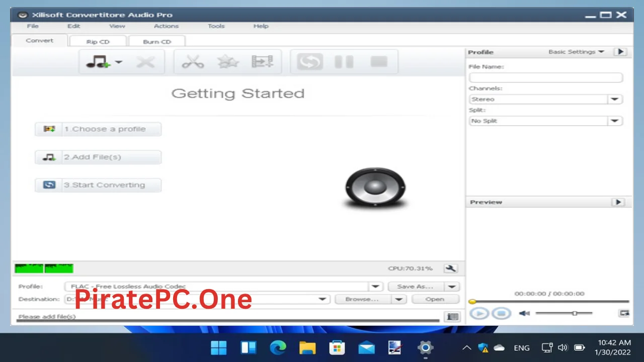Viewport: 644px width, 362px height.
Task: Click the 1.Choose a profile button
Action: (98, 129)
